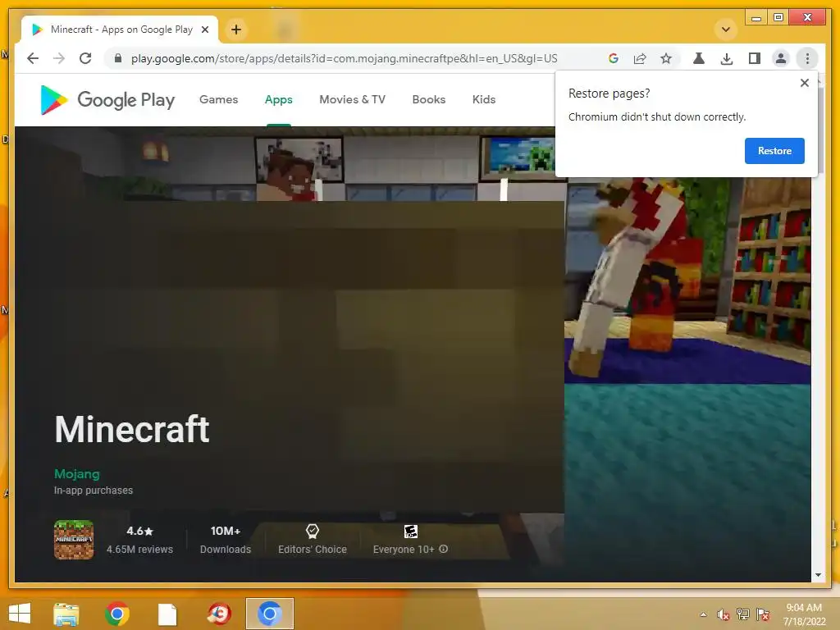Open File Explorer from taskbar
Screen dimensions: 840x630
pos(66,614)
